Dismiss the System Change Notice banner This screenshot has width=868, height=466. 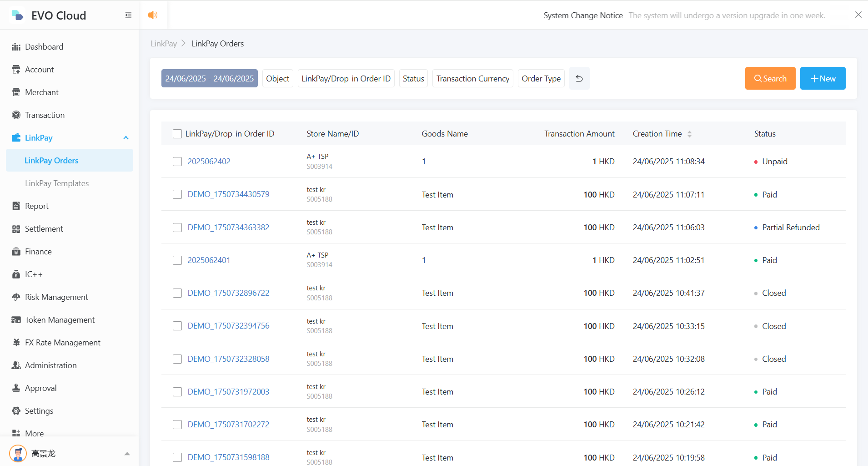pyautogui.click(x=858, y=15)
